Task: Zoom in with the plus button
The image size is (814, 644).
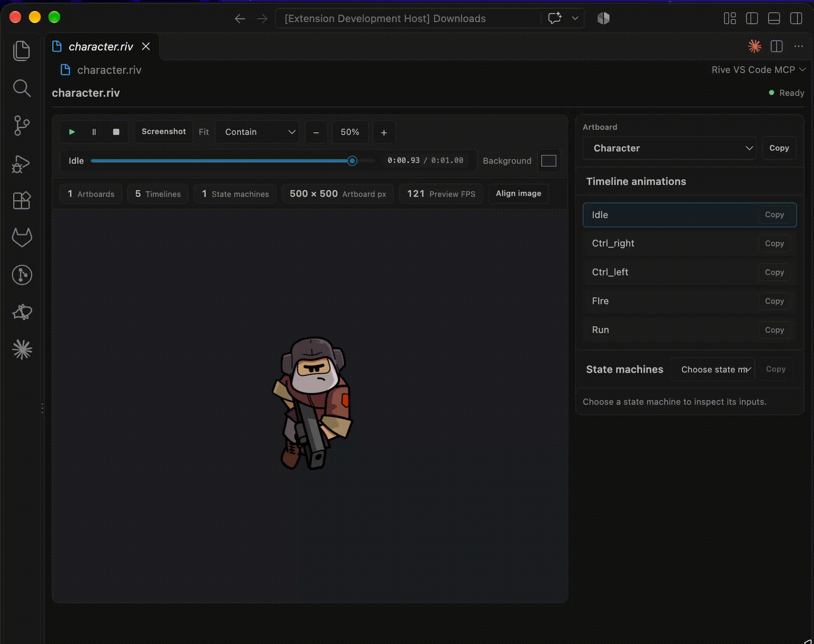Action: point(384,132)
